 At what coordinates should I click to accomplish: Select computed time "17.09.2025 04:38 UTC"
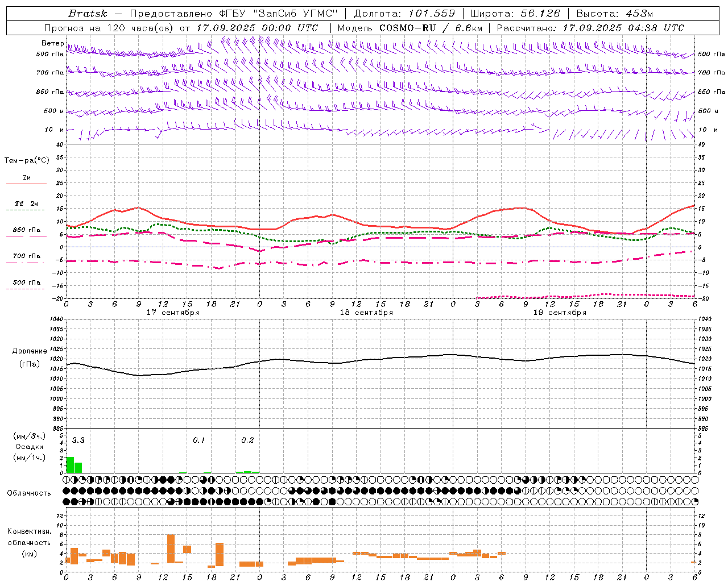click(623, 28)
